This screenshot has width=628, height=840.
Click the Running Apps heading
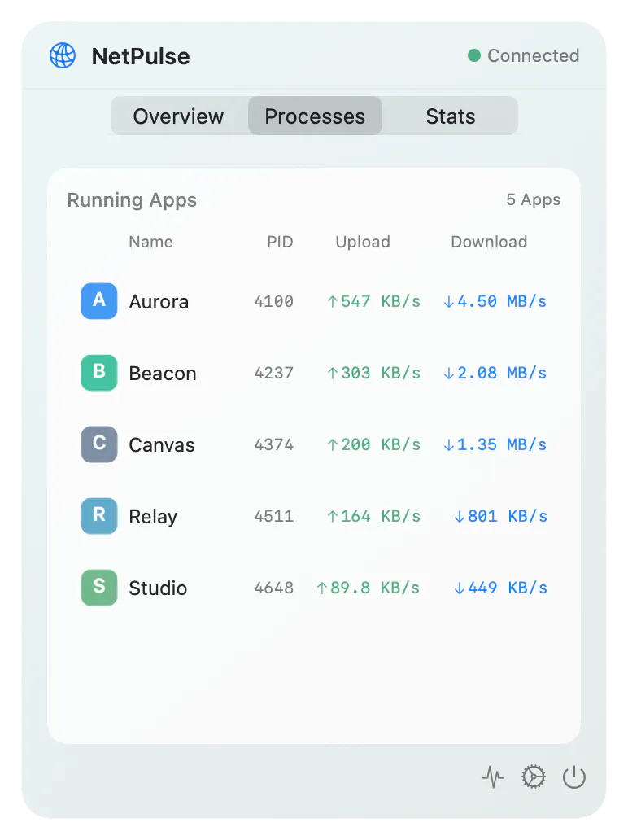132,199
